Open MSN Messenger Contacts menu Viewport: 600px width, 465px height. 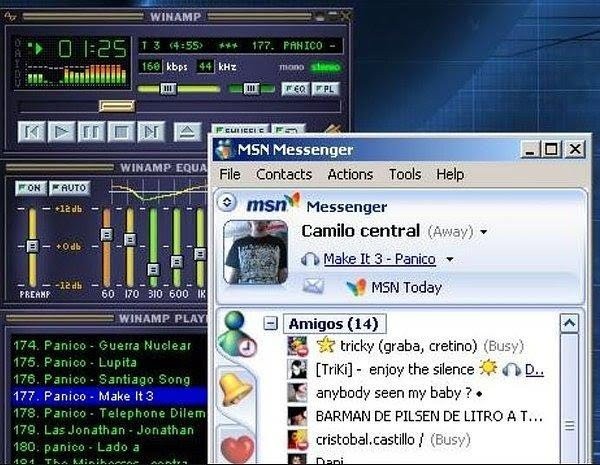click(284, 175)
